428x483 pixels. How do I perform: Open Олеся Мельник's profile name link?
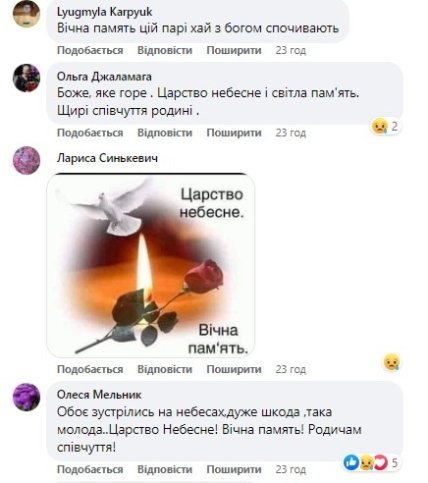coord(99,395)
